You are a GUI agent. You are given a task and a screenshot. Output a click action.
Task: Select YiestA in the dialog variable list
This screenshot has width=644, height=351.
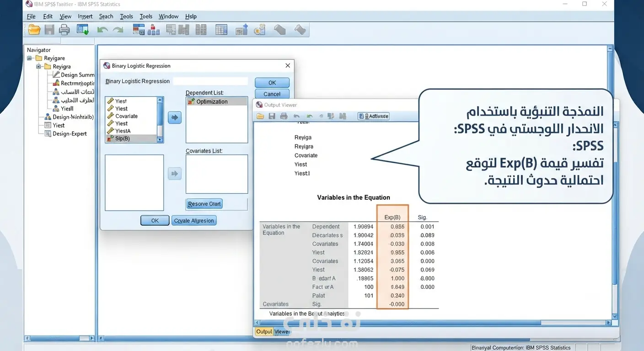coord(123,131)
